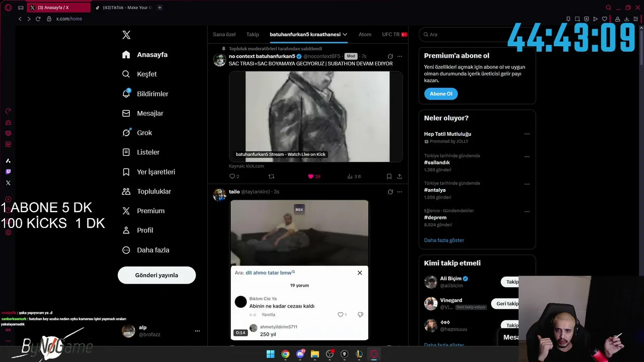Open Topluluklar communities
The height and width of the screenshot is (362, 644).
pos(146,192)
